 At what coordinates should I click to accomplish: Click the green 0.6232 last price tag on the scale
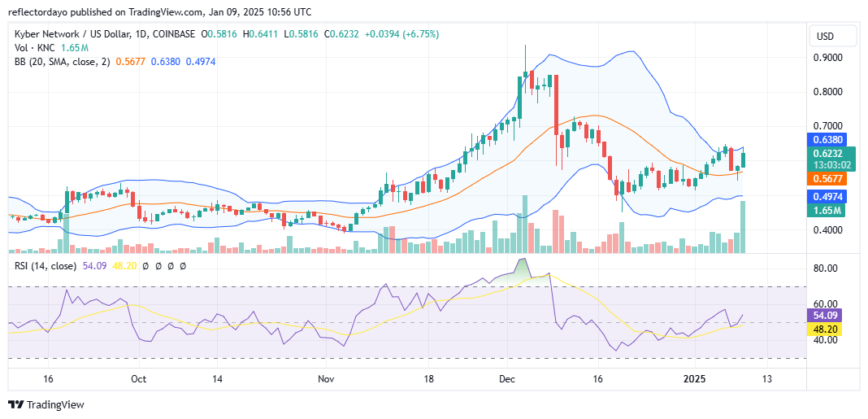point(828,155)
